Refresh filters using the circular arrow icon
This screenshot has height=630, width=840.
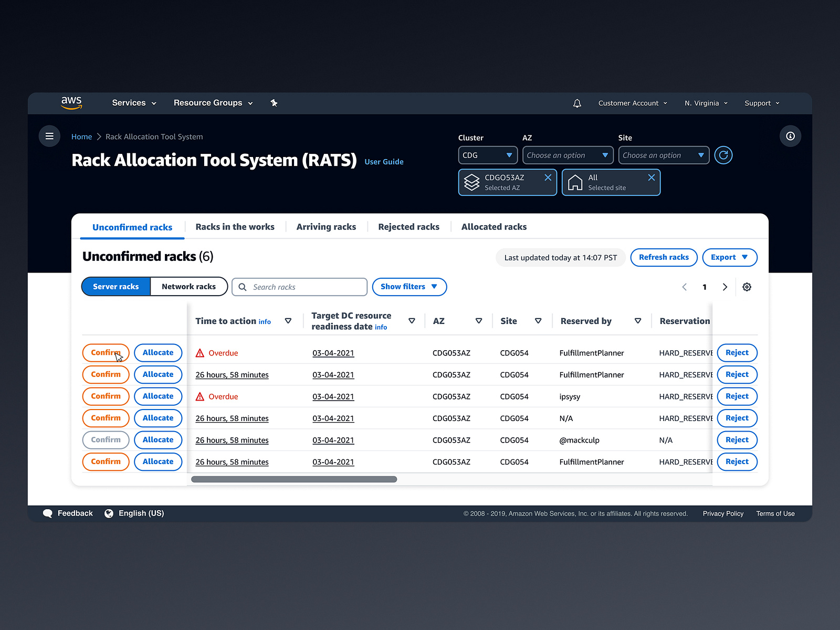[723, 155]
